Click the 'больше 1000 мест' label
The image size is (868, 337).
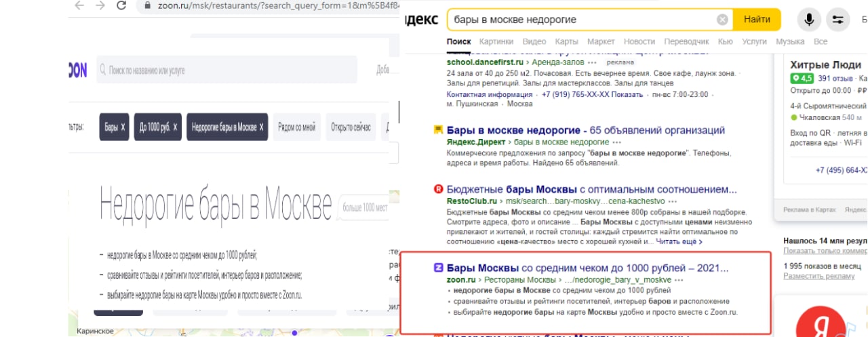pos(364,207)
